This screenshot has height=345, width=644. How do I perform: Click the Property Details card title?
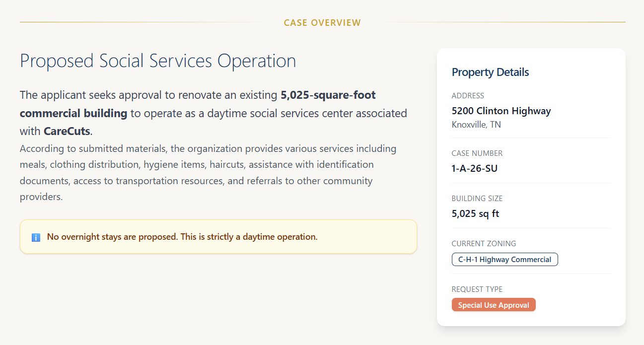coord(490,72)
